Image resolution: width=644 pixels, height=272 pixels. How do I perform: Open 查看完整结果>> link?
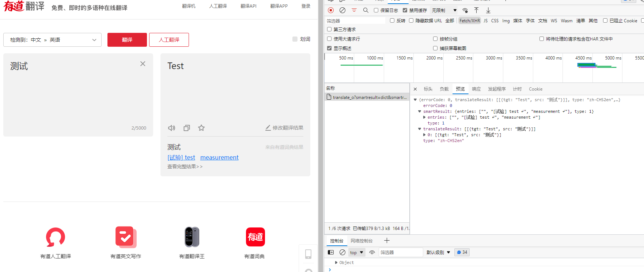[x=185, y=166]
